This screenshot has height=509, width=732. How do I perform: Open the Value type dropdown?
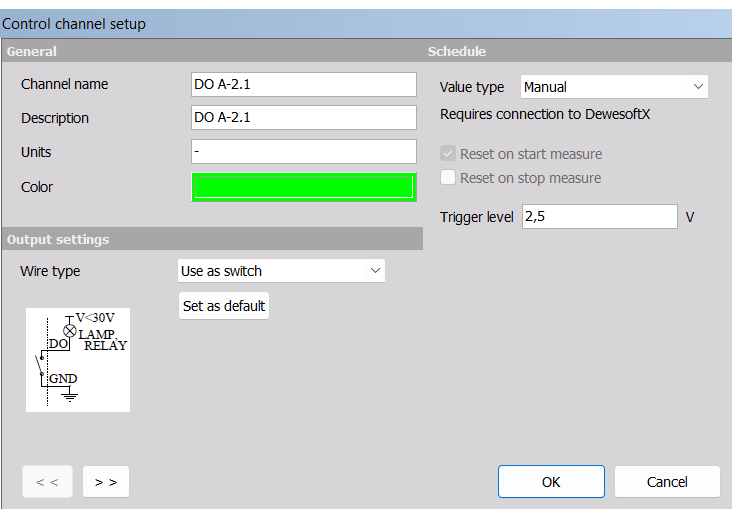614,87
